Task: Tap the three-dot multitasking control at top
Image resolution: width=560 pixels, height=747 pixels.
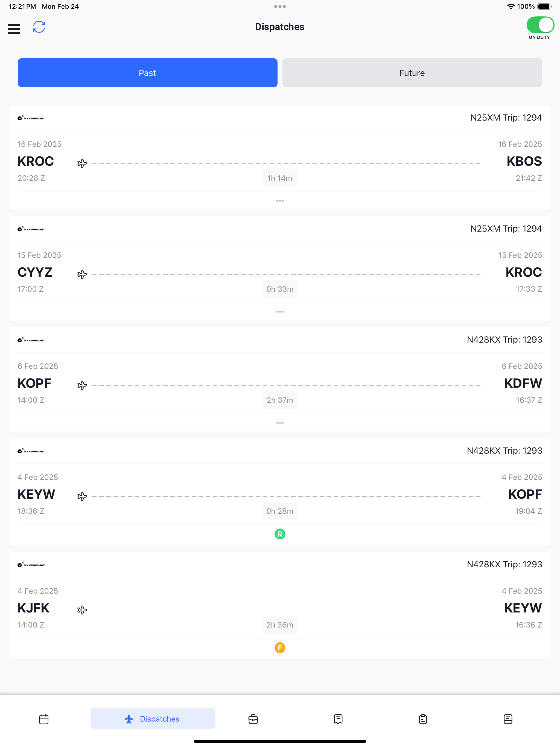Action: pyautogui.click(x=280, y=6)
